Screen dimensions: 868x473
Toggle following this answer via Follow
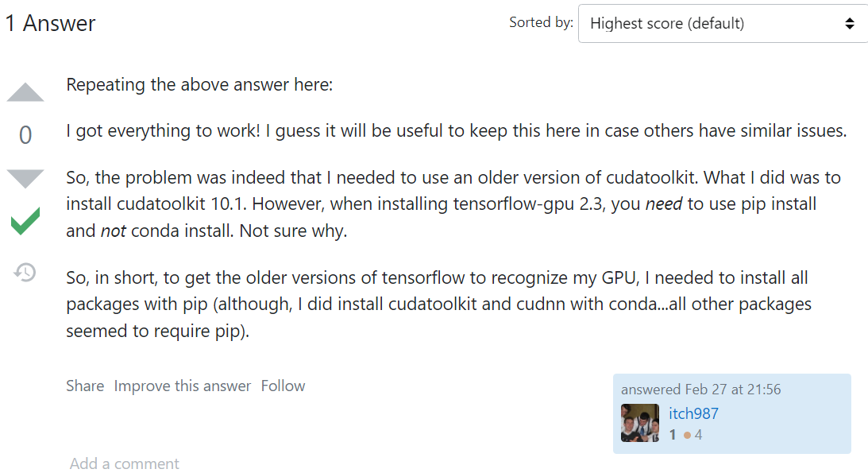[283, 386]
